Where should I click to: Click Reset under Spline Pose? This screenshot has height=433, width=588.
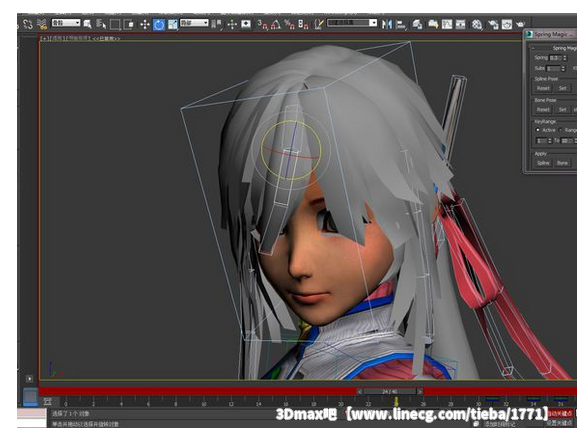click(x=543, y=88)
